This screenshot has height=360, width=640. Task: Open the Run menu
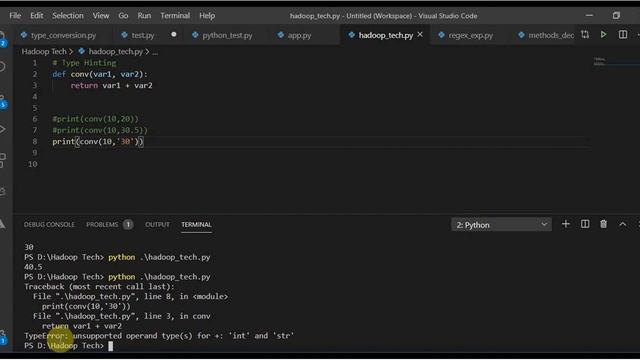(x=144, y=16)
